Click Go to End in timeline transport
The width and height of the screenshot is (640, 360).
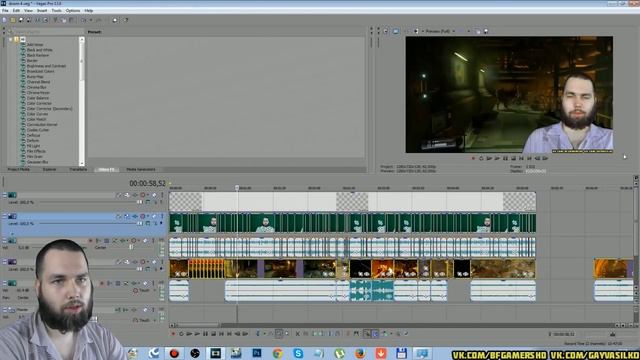tap(229, 334)
